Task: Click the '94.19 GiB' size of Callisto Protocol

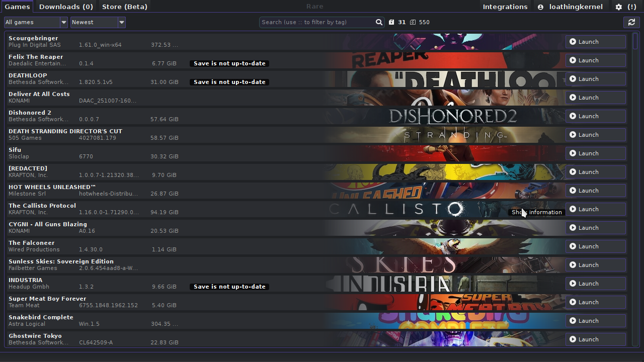Action: (165, 212)
